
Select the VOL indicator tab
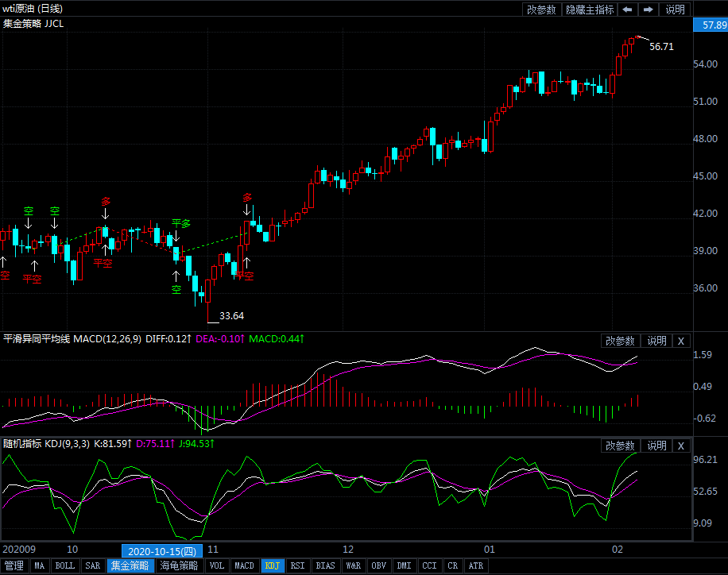tap(216, 566)
